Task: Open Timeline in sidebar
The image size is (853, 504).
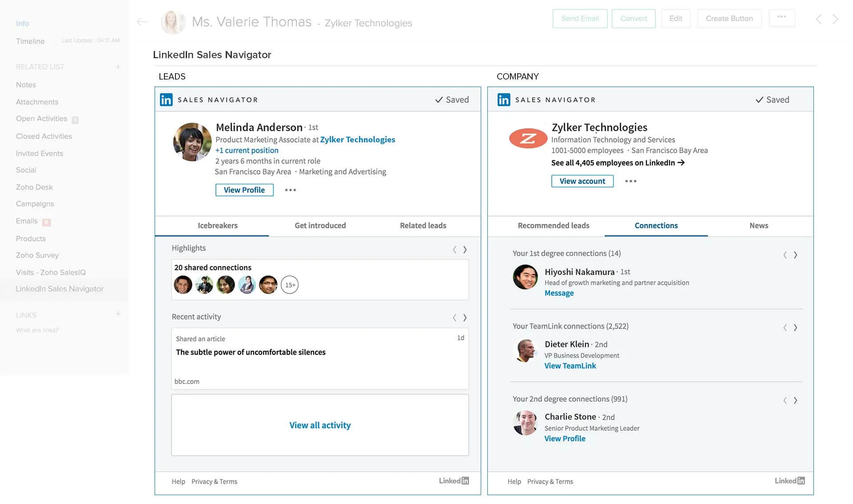Action: point(30,41)
